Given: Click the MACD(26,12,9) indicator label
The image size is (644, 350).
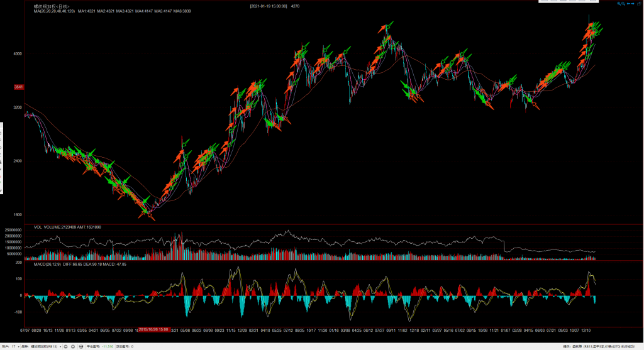Looking at the screenshot, I should click(48, 265).
